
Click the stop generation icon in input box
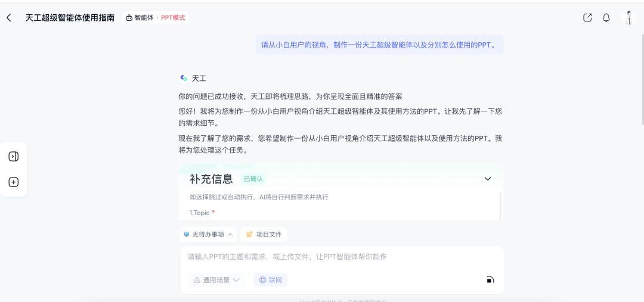coord(490,280)
